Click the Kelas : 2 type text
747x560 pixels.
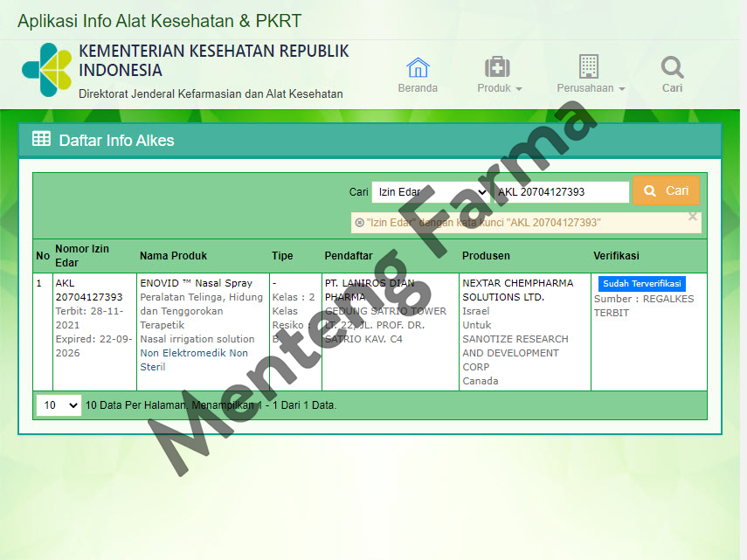click(x=293, y=297)
